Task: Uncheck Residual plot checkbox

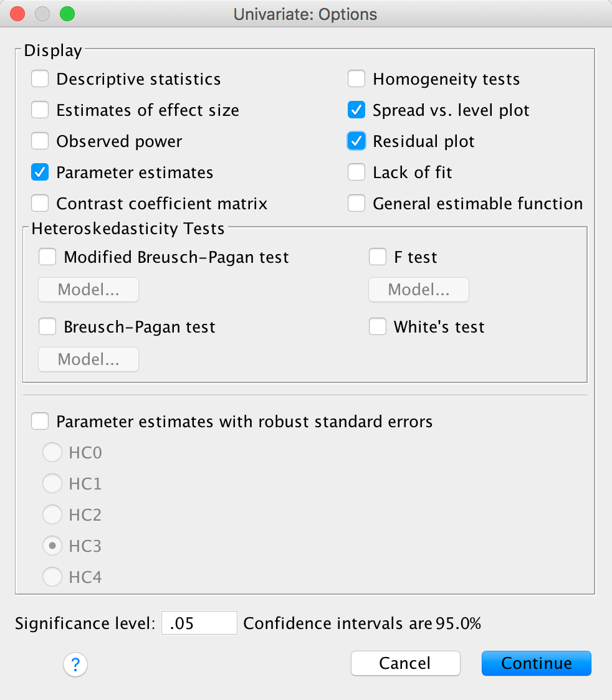Action: [x=356, y=141]
